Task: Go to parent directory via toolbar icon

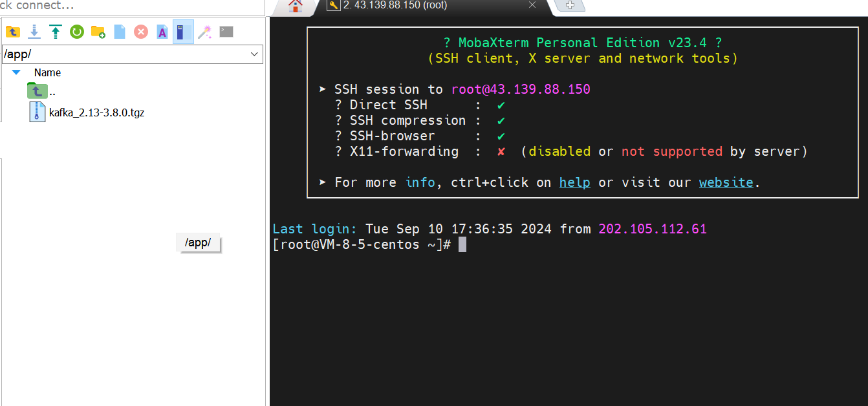Action: click(13, 32)
